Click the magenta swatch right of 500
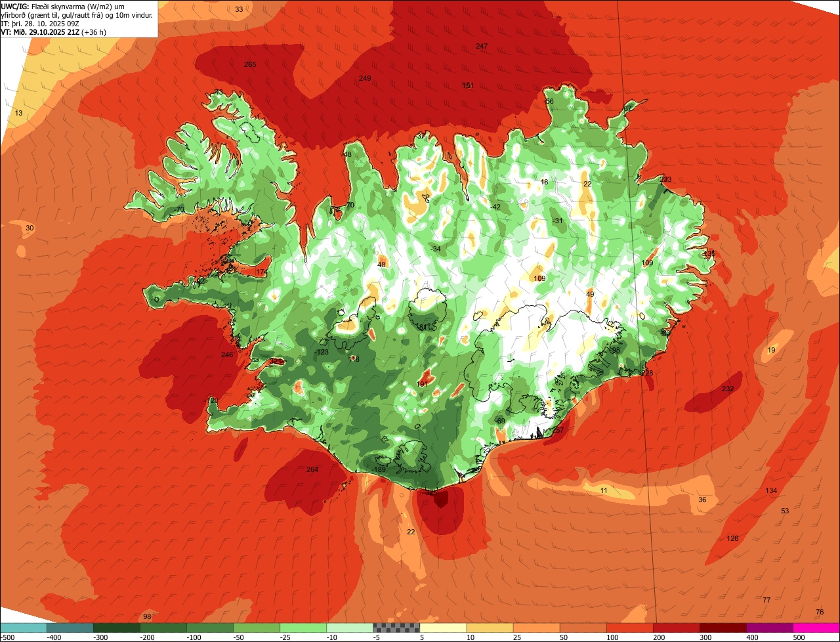Image resolution: width=840 pixels, height=642 pixels. [816, 628]
